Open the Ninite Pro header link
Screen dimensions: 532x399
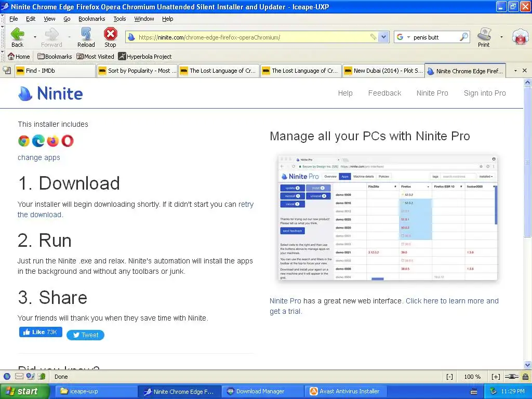click(432, 93)
